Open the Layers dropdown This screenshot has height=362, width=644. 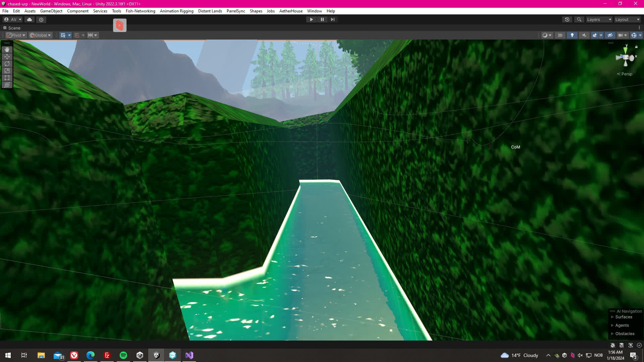click(599, 19)
